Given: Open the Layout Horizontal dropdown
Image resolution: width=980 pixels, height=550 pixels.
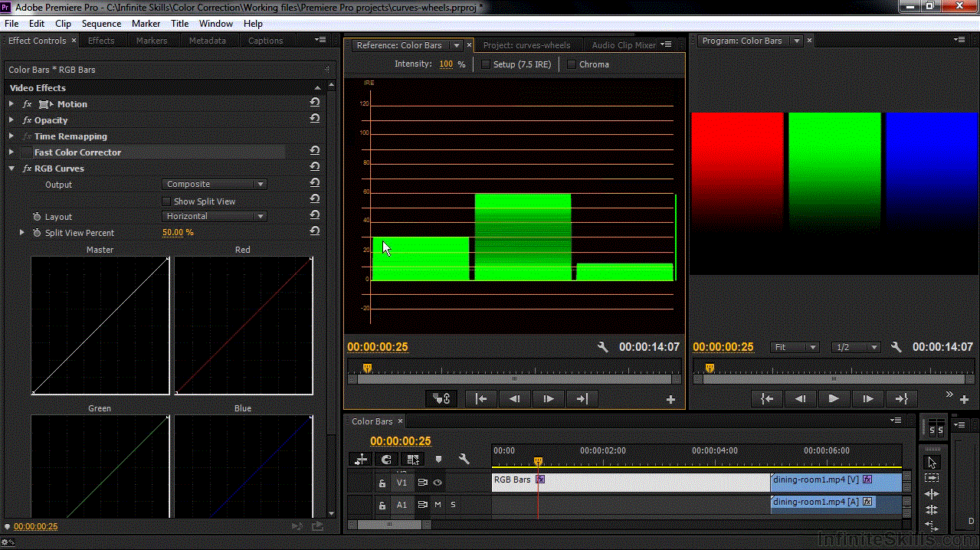Looking at the screenshot, I should pos(215,216).
